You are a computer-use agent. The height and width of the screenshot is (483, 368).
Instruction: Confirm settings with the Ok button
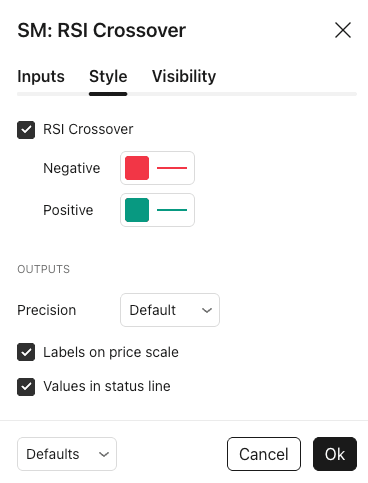[335, 454]
